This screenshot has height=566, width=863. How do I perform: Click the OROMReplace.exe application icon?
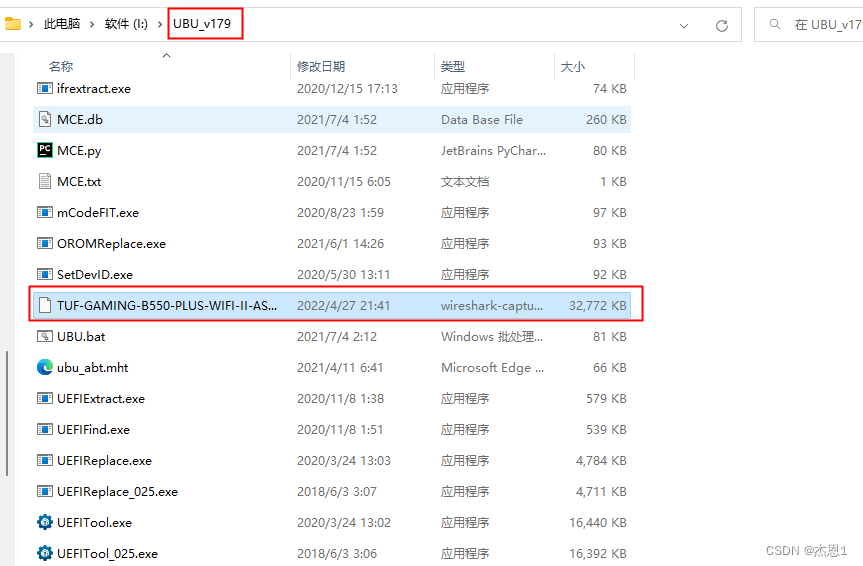pos(45,243)
